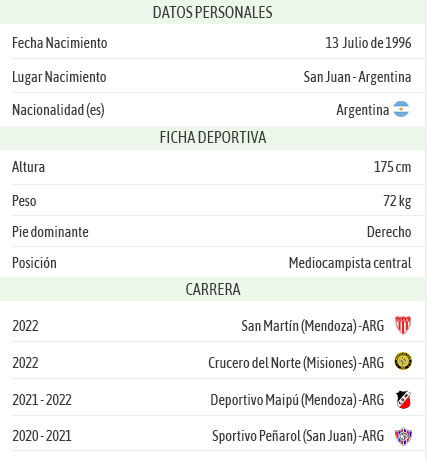
Task: Select the birth date 13 Julio de 1996
Action: point(368,43)
